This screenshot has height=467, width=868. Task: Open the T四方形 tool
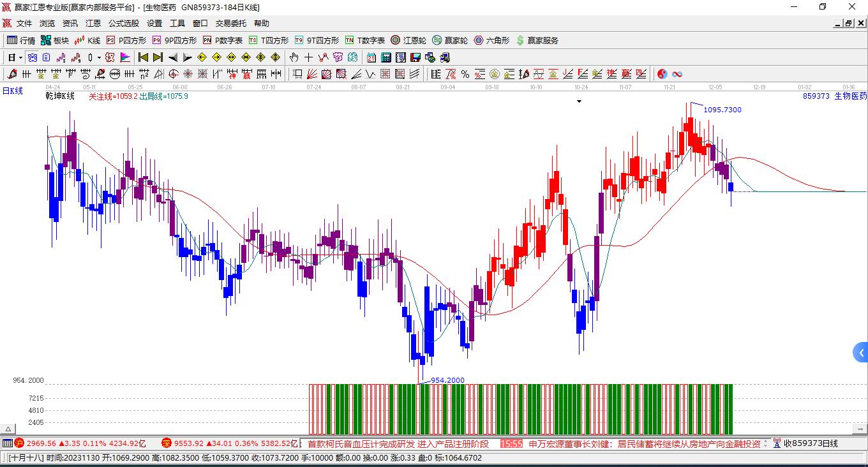(269, 40)
